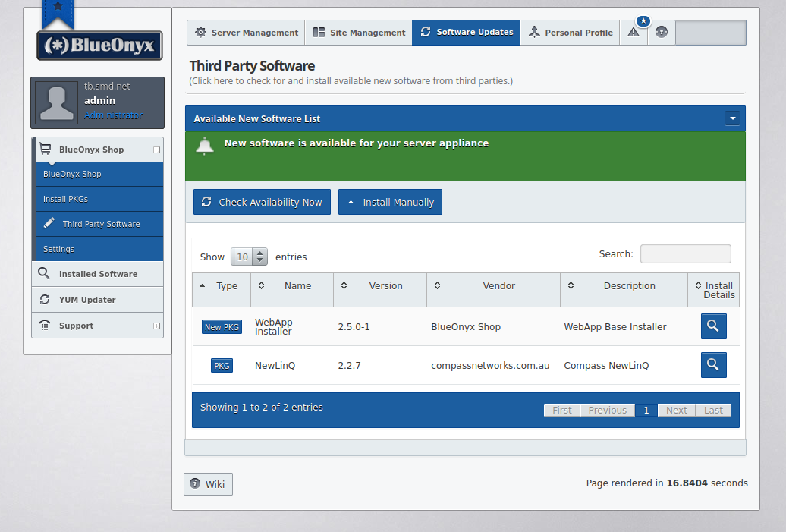
Task: Expand the Support sidebar section
Action: coord(156,326)
